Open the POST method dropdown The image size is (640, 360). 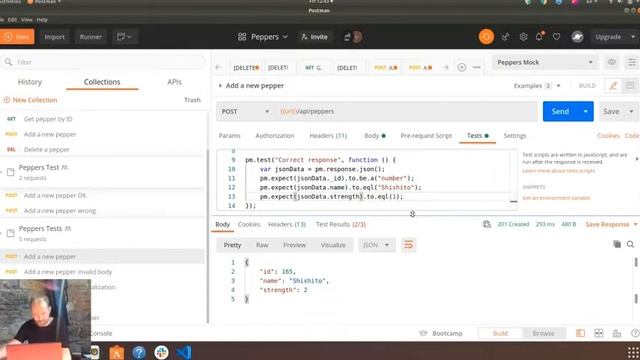pos(244,111)
